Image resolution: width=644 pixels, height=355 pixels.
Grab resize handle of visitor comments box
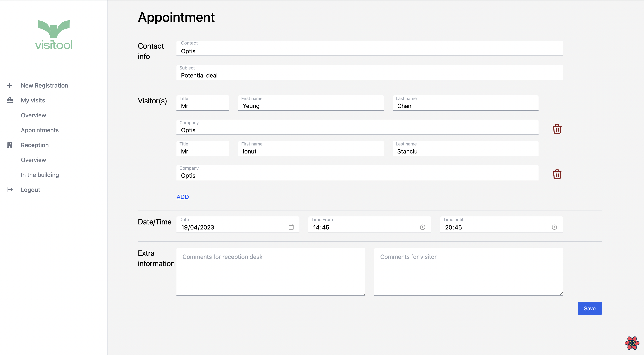(x=561, y=294)
